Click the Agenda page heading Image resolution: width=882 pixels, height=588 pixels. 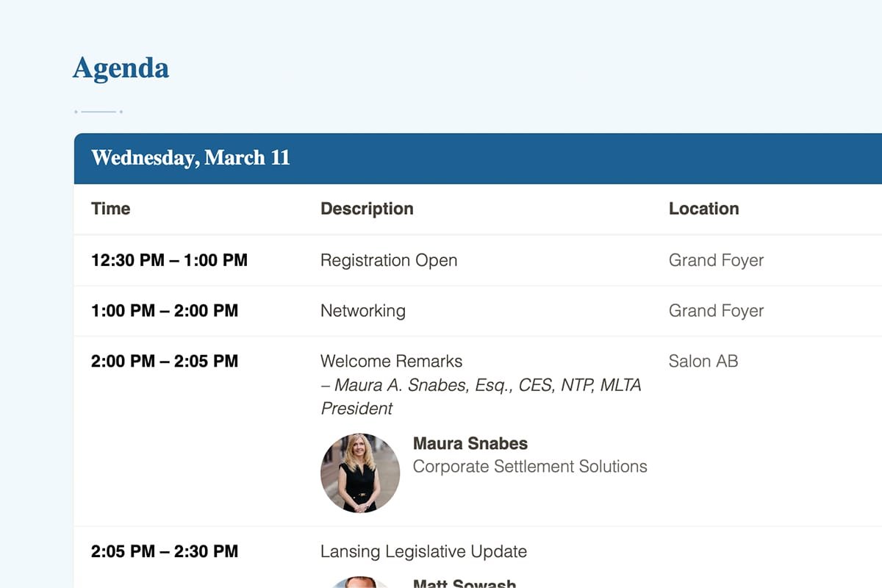[x=121, y=68]
